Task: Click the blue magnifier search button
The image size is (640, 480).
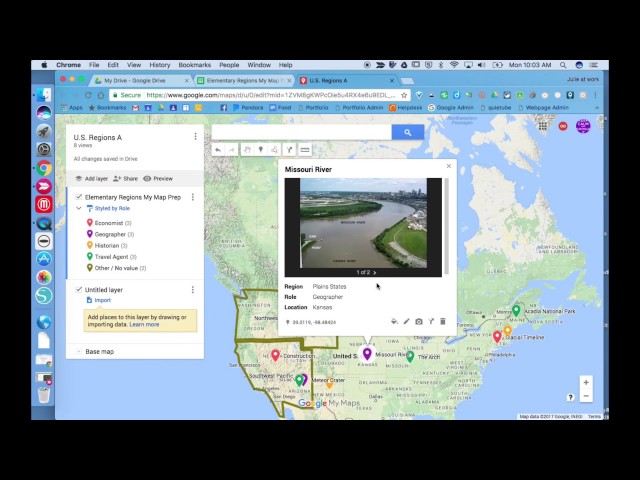Action: pos(407,132)
